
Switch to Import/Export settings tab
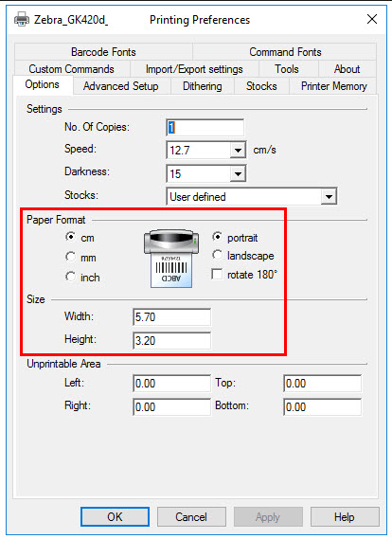(x=194, y=69)
